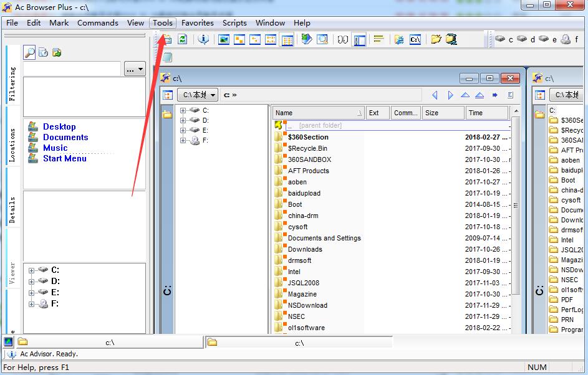This screenshot has height=375, width=588.
Task: Click the magnifier find-files toolbar icon
Action: click(x=322, y=39)
